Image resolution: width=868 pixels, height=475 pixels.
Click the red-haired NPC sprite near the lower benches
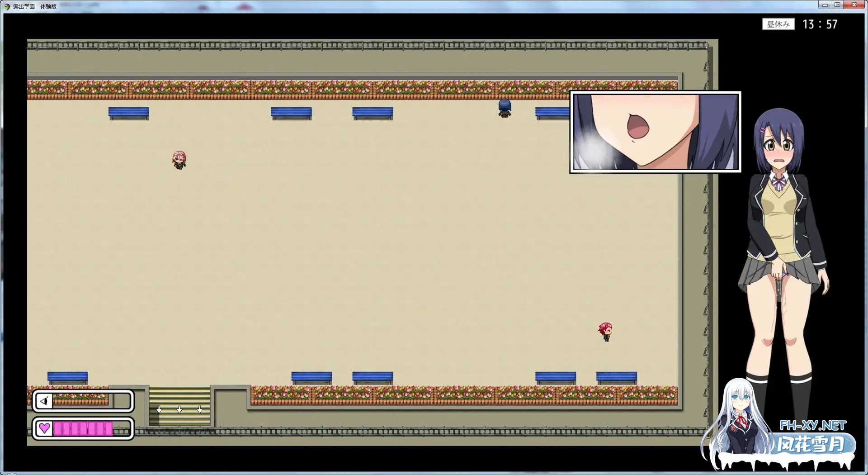click(606, 332)
